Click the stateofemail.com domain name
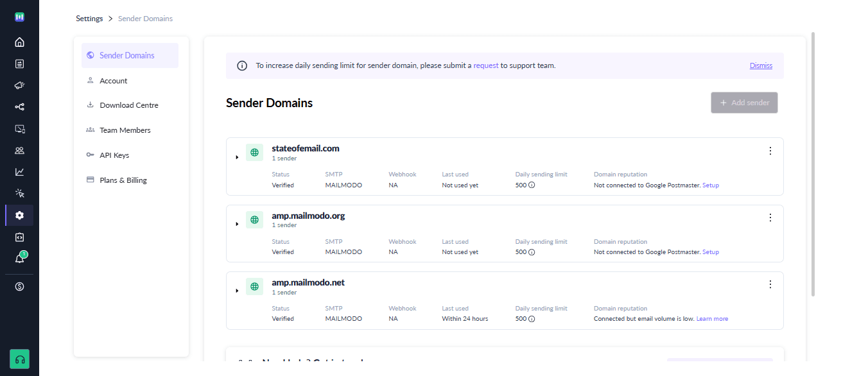 [x=306, y=148]
